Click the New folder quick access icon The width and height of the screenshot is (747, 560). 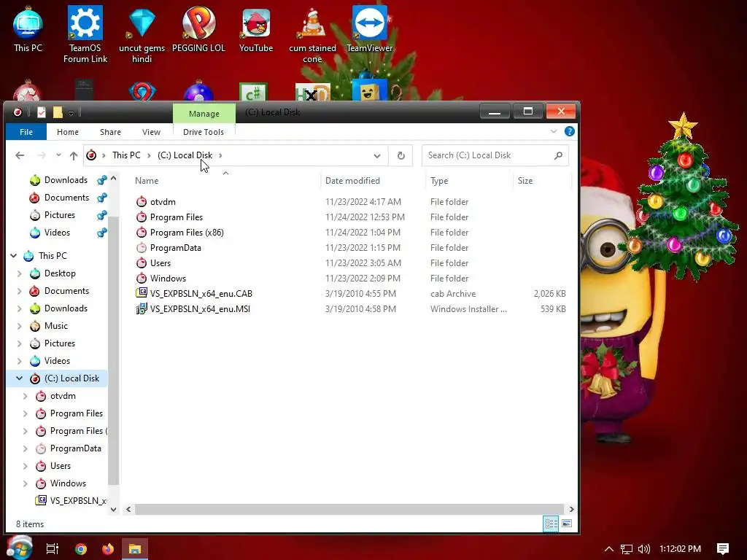[58, 112]
